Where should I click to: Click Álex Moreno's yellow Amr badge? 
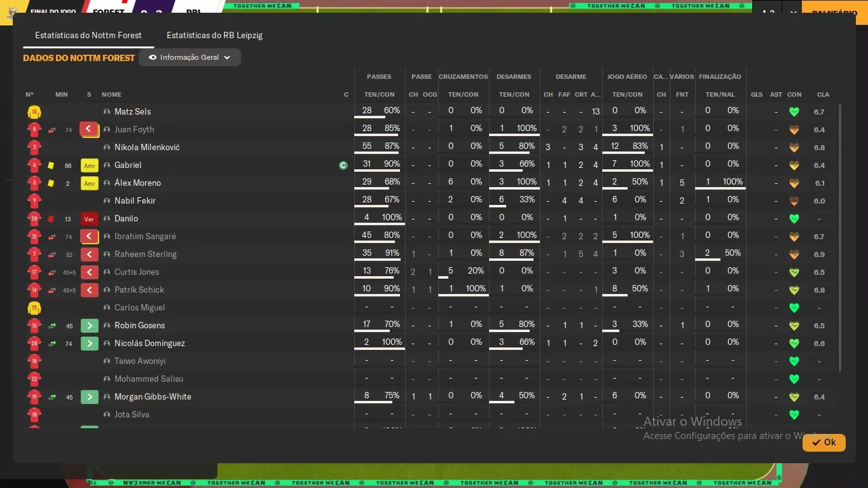tap(90, 183)
